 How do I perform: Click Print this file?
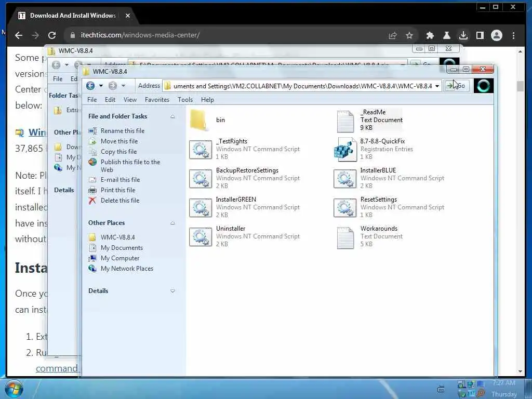point(118,190)
